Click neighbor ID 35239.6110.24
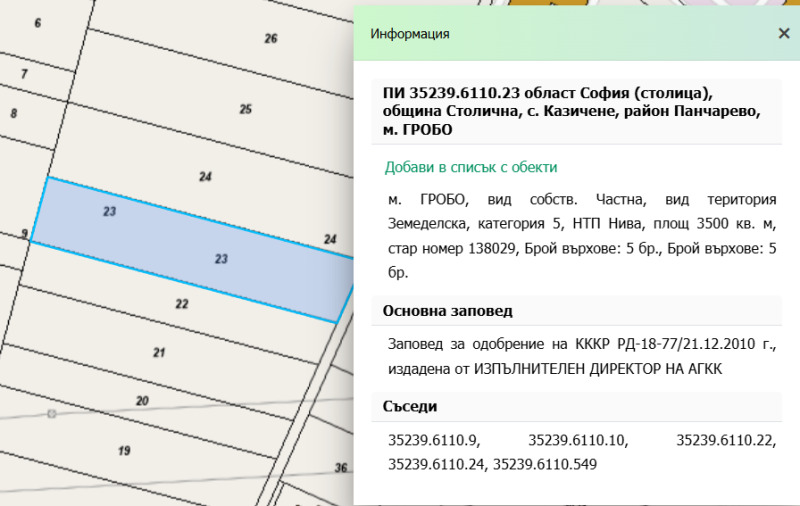This screenshot has height=506, width=800. pyautogui.click(x=437, y=464)
